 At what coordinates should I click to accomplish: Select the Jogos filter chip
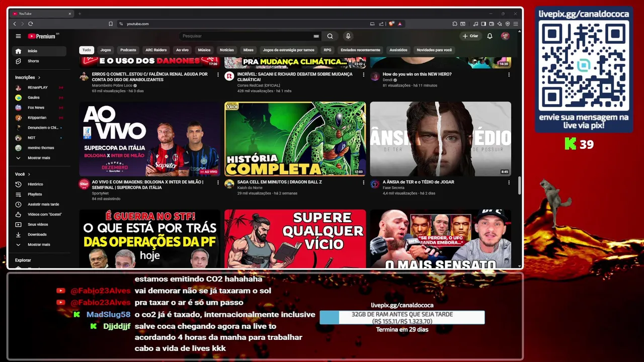(106, 50)
